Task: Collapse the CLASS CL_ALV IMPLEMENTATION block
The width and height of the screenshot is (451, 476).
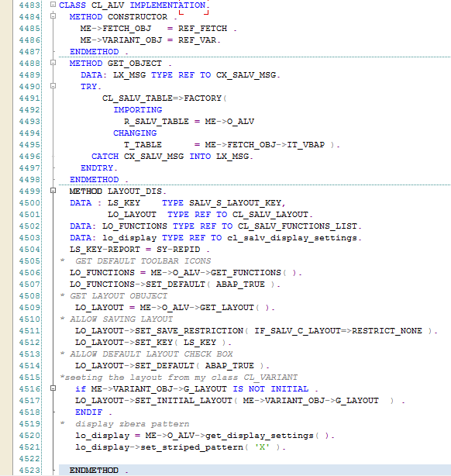Action: pos(53,5)
